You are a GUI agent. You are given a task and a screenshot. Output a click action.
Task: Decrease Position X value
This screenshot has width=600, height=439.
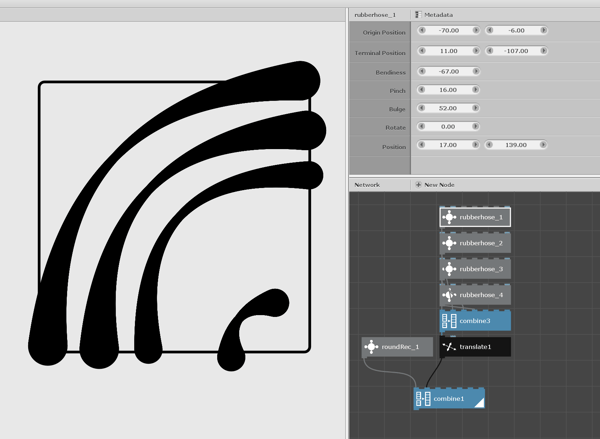click(422, 145)
